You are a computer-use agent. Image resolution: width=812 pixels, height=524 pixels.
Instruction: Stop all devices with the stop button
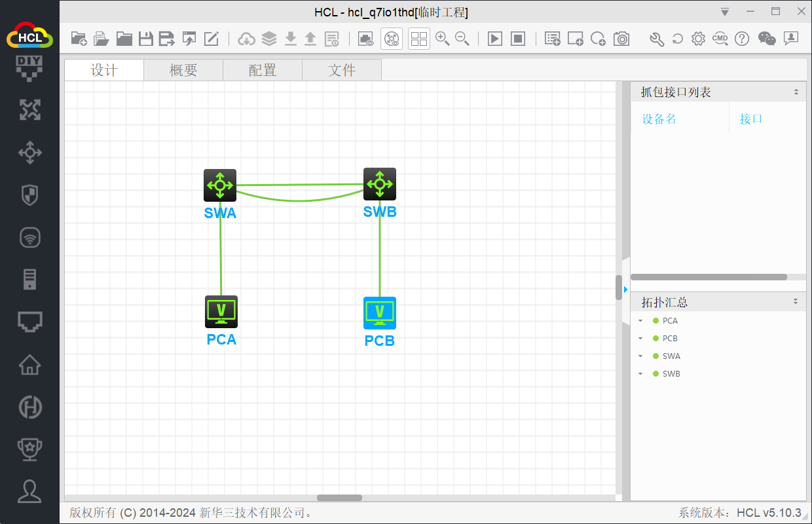(518, 39)
